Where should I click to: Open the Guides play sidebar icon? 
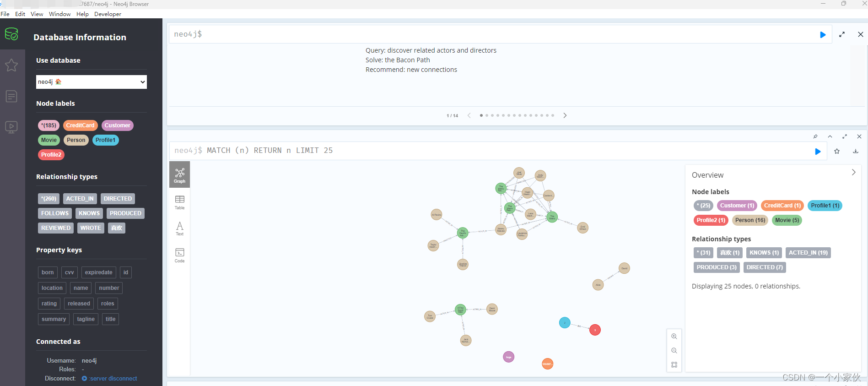click(x=11, y=127)
